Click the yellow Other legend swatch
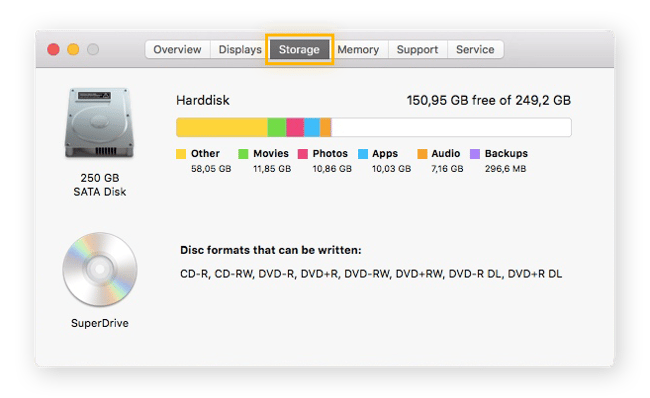Image resolution: width=650 pixels, height=398 pixels. [x=181, y=154]
